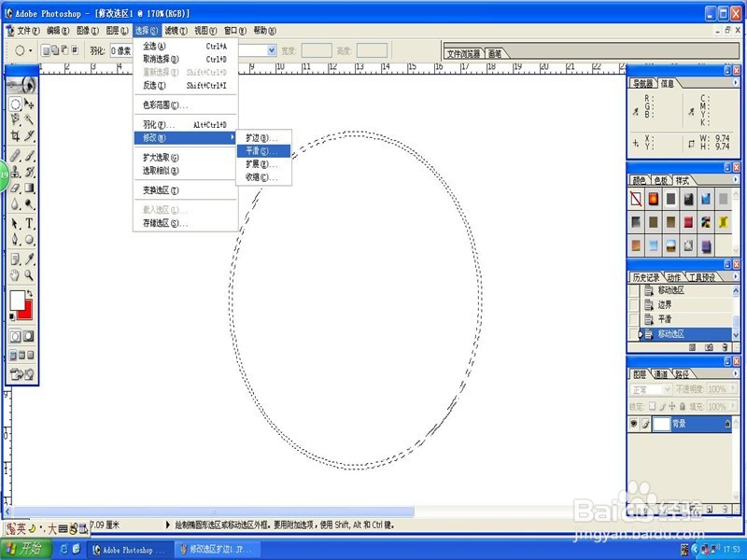Click 反选 in the 选择 menu
This screenshot has height=560, width=747.
coord(185,85)
